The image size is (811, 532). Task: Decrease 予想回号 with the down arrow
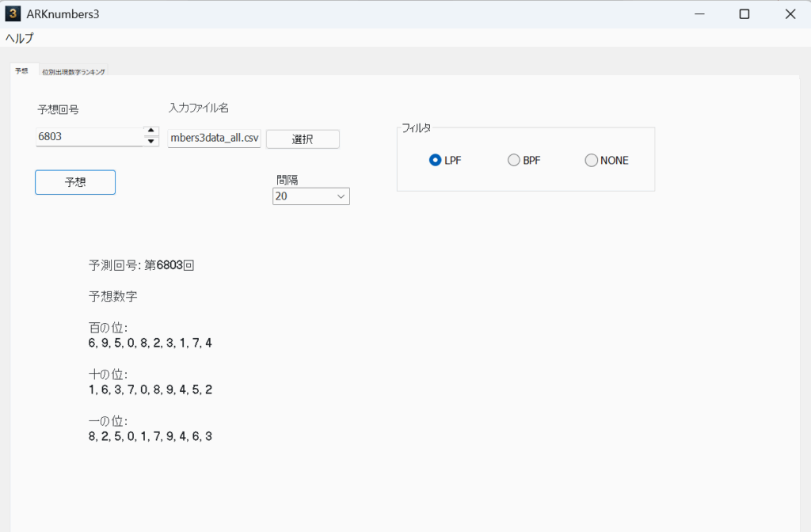coord(151,141)
